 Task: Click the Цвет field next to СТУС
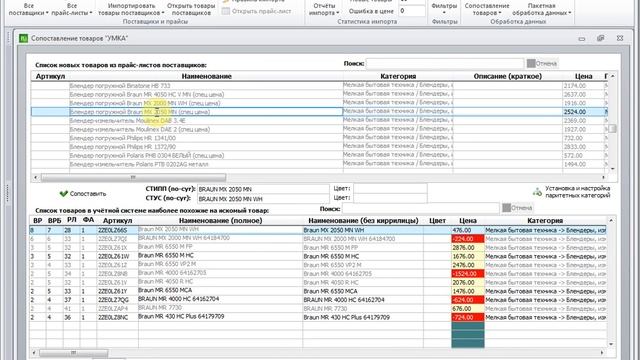click(390, 198)
